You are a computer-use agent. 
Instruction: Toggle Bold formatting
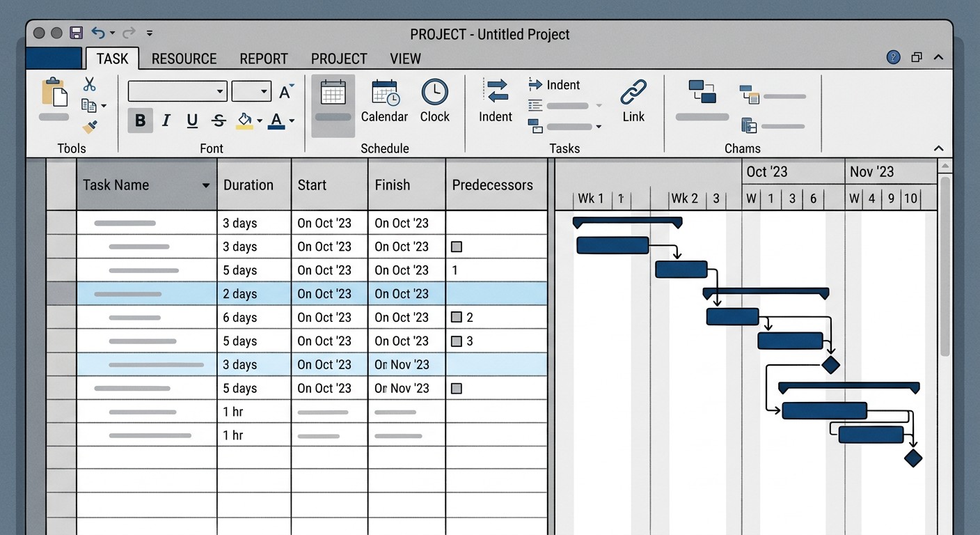tap(140, 121)
